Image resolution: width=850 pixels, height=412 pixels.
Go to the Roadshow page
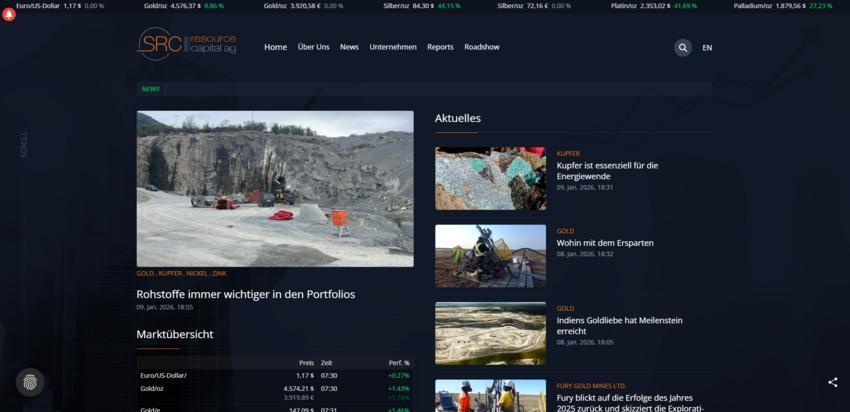[x=481, y=47]
